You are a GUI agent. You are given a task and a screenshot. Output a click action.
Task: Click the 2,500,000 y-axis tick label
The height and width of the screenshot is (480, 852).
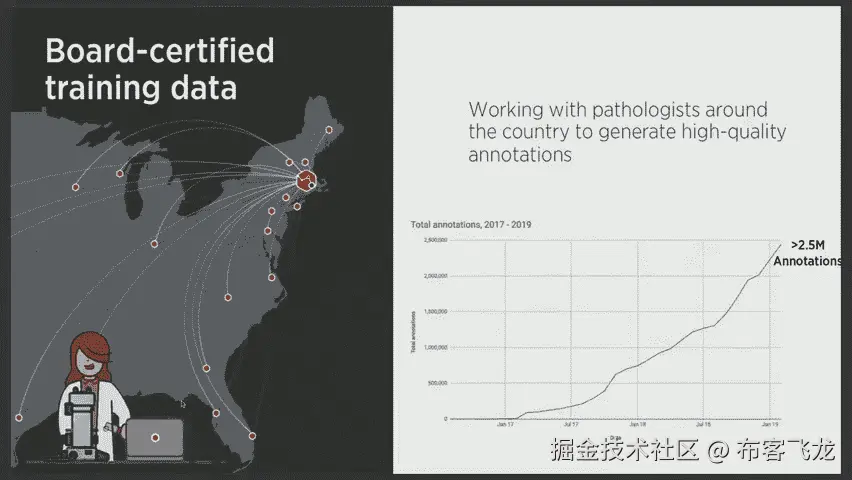tap(436, 240)
